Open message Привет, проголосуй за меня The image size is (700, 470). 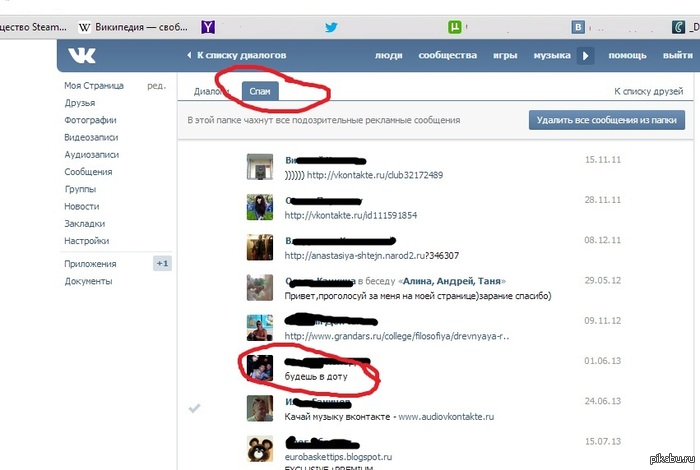point(418,296)
